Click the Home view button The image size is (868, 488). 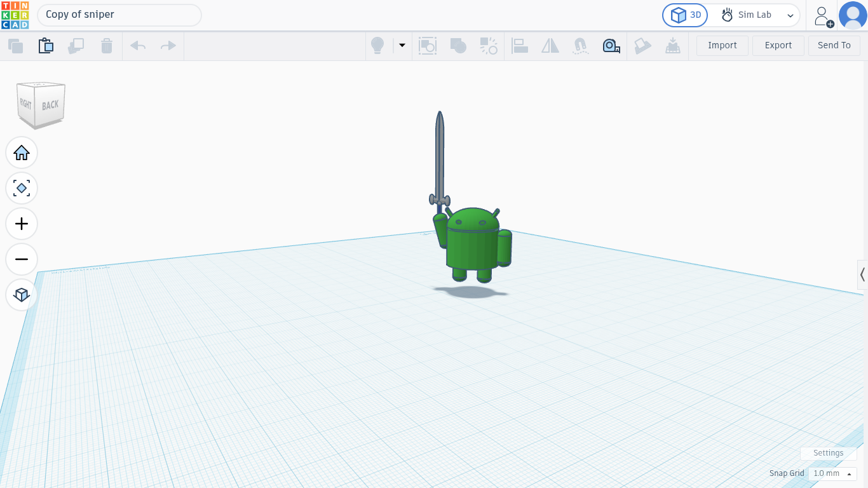[x=22, y=152]
